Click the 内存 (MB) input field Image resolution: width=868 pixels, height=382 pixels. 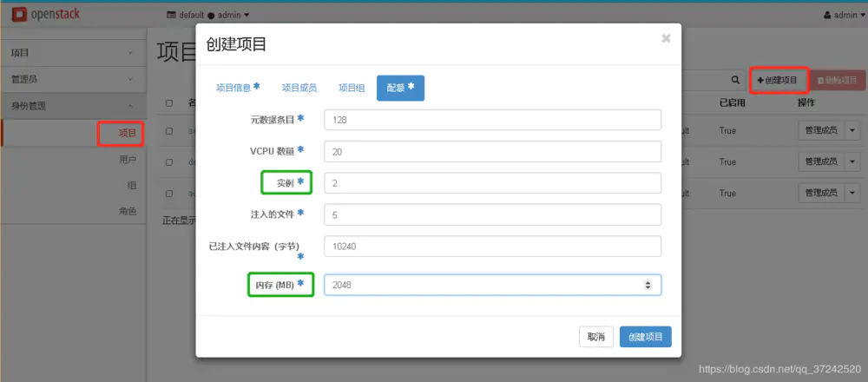tap(493, 285)
